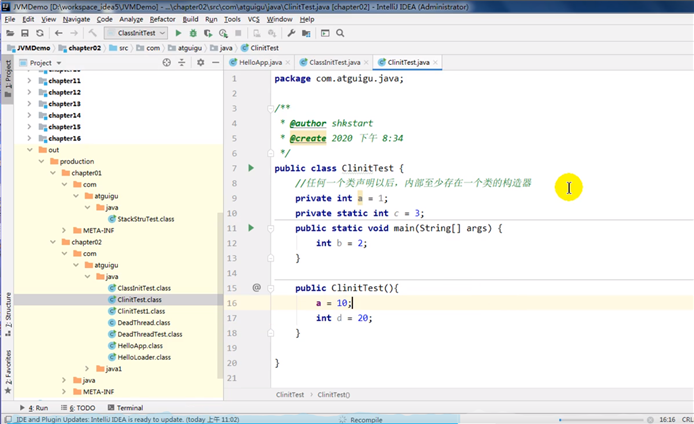Open the TODO tool window button
Image resolution: width=694 pixels, height=424 pixels.
coord(78,408)
